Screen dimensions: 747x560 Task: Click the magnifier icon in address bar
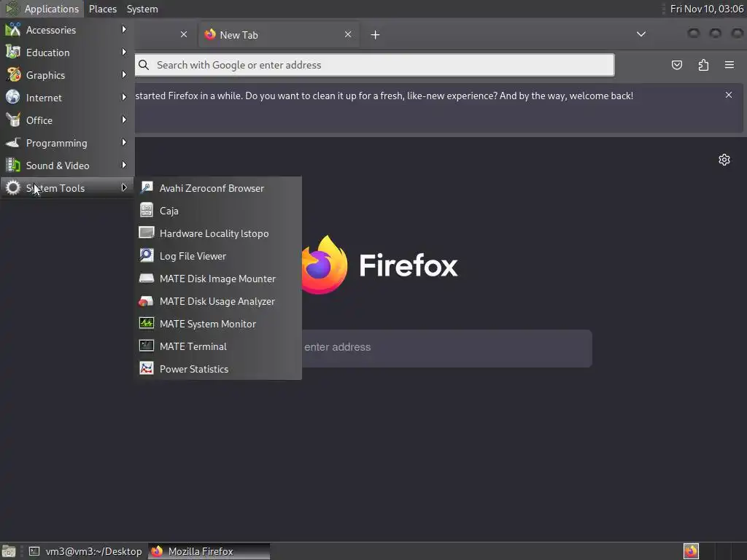click(144, 65)
